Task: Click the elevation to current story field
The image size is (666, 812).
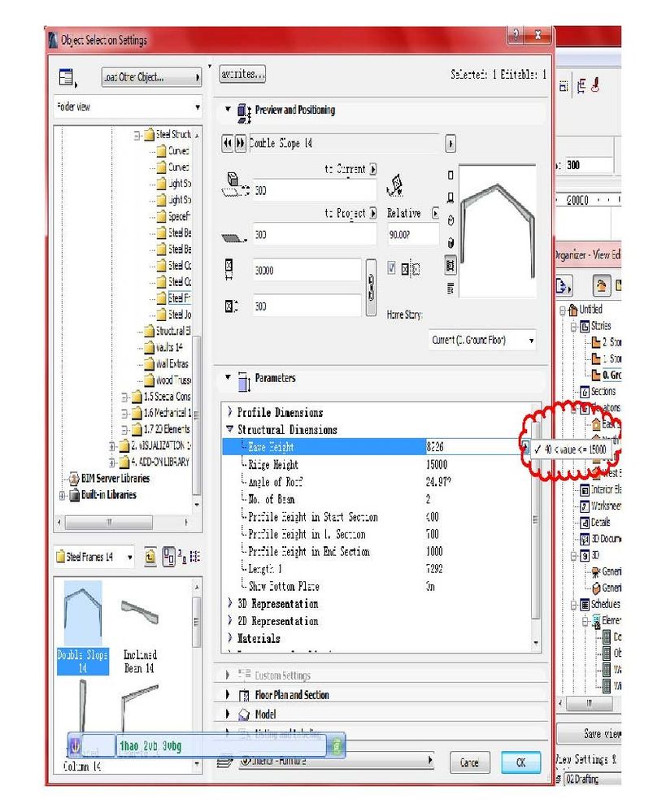Action: [316, 191]
